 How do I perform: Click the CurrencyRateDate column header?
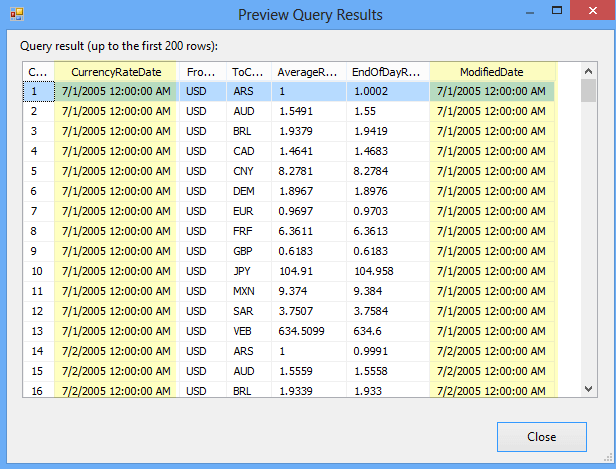pyautogui.click(x=115, y=72)
